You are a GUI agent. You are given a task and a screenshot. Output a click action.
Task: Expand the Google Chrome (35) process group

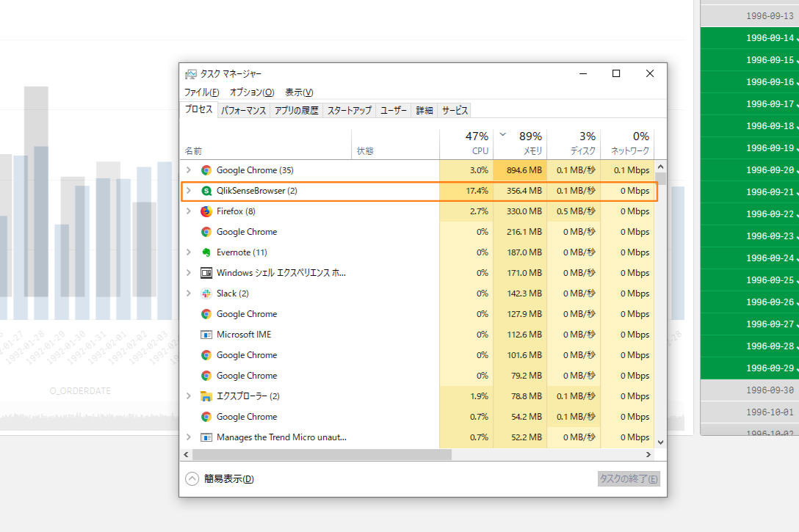189,170
